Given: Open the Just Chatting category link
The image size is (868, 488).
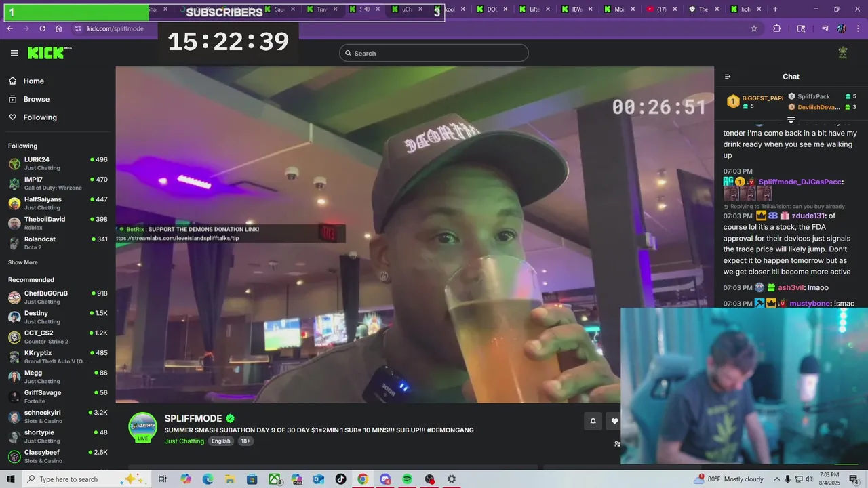Looking at the screenshot, I should pos(184,441).
